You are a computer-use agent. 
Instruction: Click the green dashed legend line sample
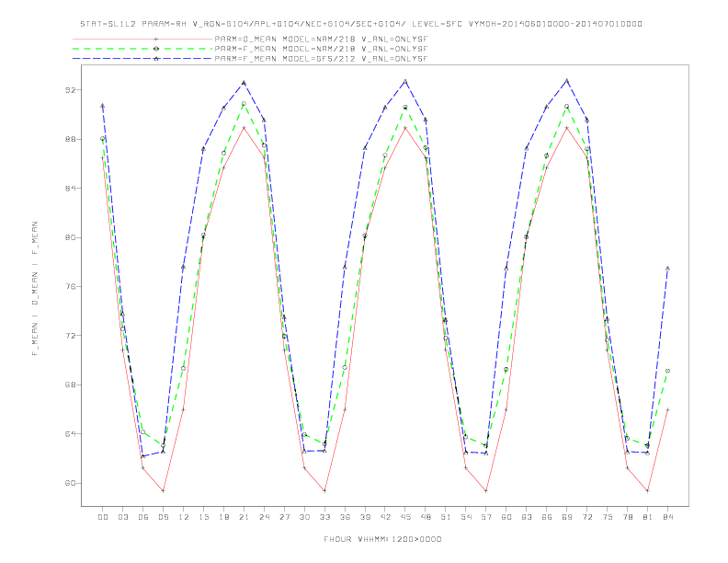(x=142, y=49)
